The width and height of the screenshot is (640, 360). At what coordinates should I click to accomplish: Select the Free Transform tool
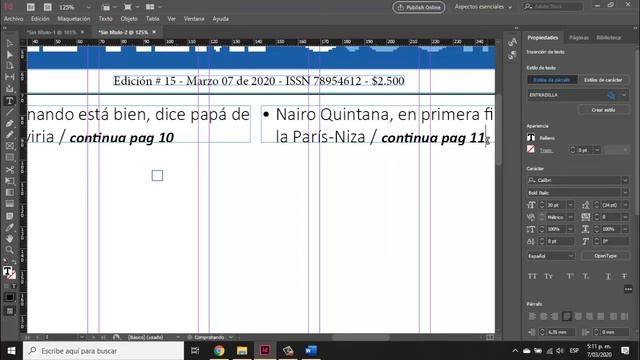10,181
